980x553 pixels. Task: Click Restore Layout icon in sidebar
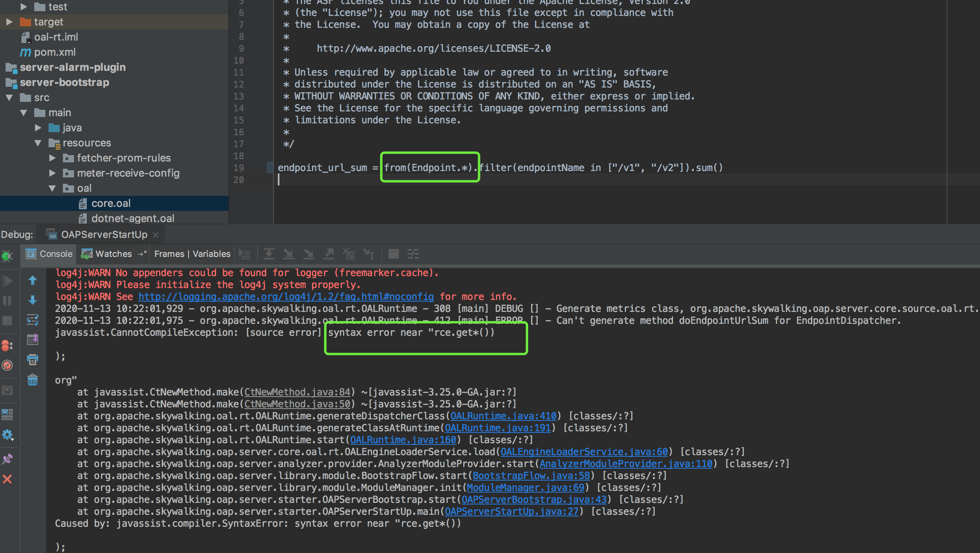pyautogui.click(x=7, y=415)
